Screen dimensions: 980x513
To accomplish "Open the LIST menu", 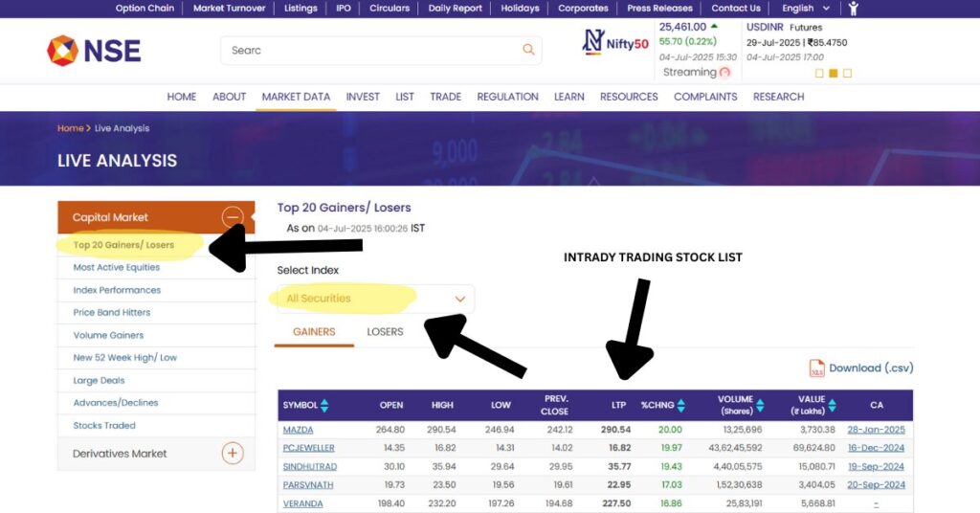I will click(405, 97).
